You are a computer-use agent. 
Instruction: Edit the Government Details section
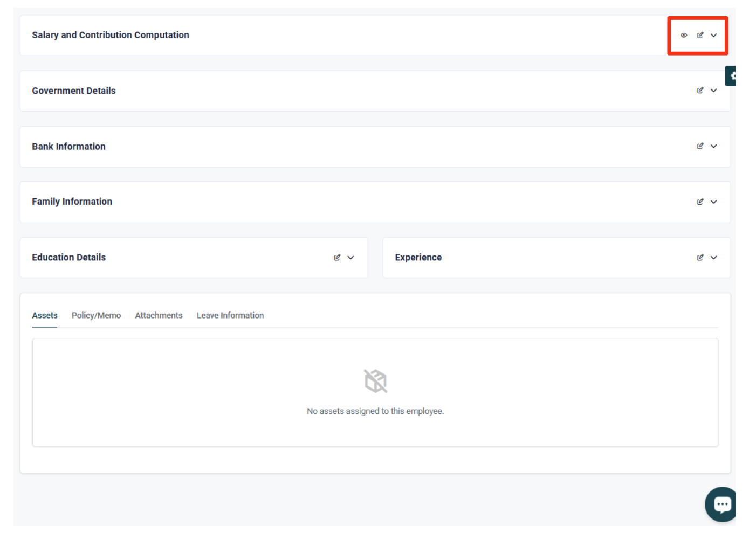(700, 91)
